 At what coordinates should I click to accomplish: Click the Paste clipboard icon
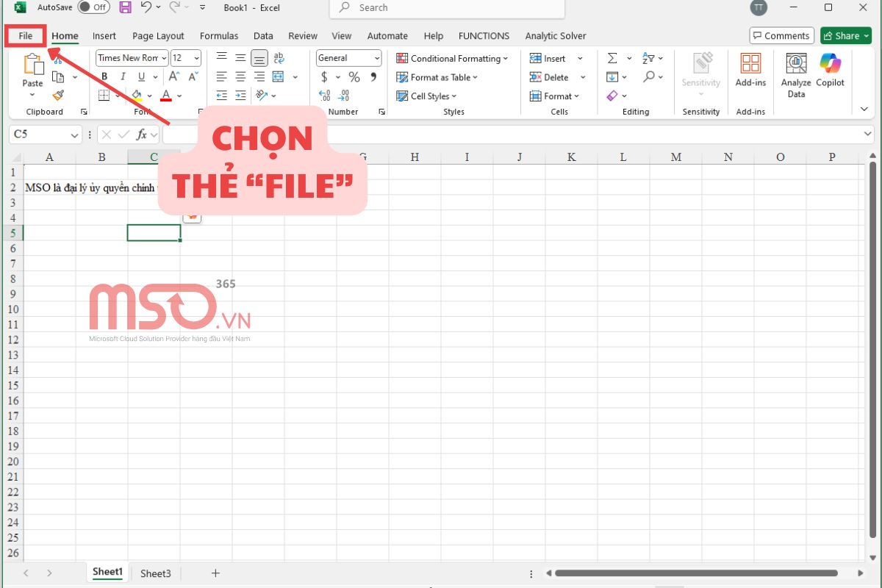pyautogui.click(x=32, y=63)
